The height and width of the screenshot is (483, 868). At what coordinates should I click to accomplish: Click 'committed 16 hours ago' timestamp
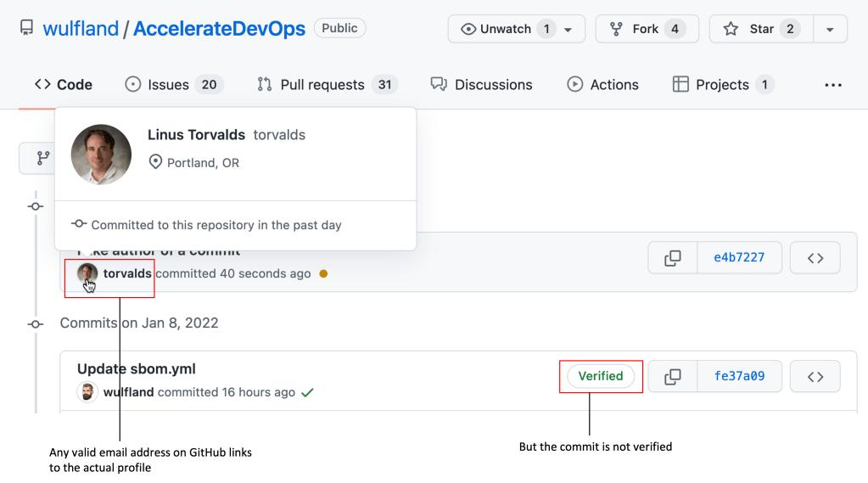(227, 392)
